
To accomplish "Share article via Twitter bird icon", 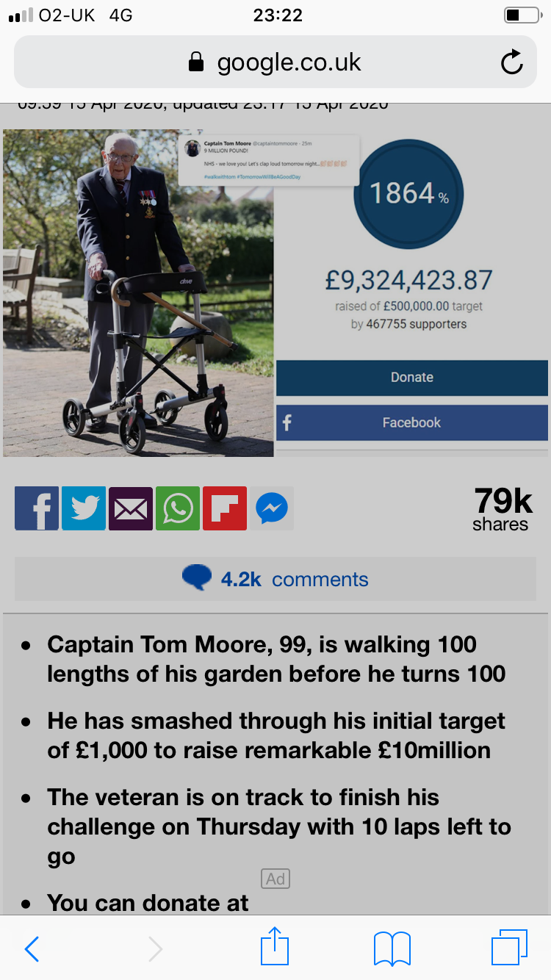I will point(84,508).
